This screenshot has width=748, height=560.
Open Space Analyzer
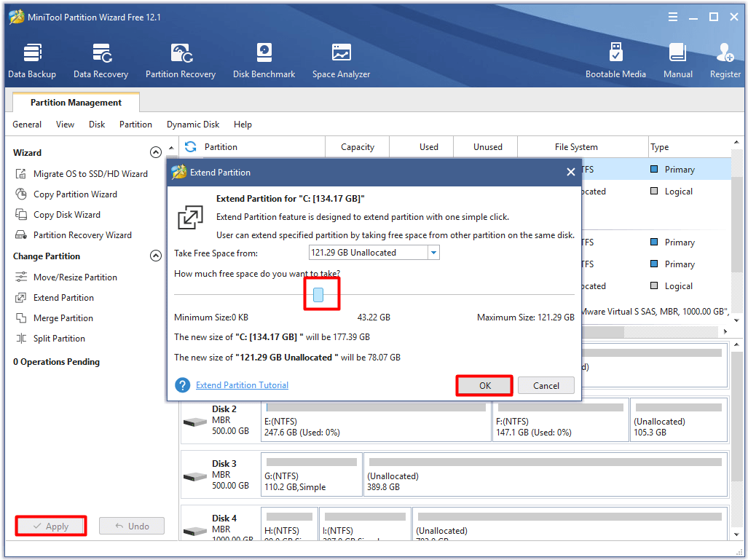[x=341, y=60]
